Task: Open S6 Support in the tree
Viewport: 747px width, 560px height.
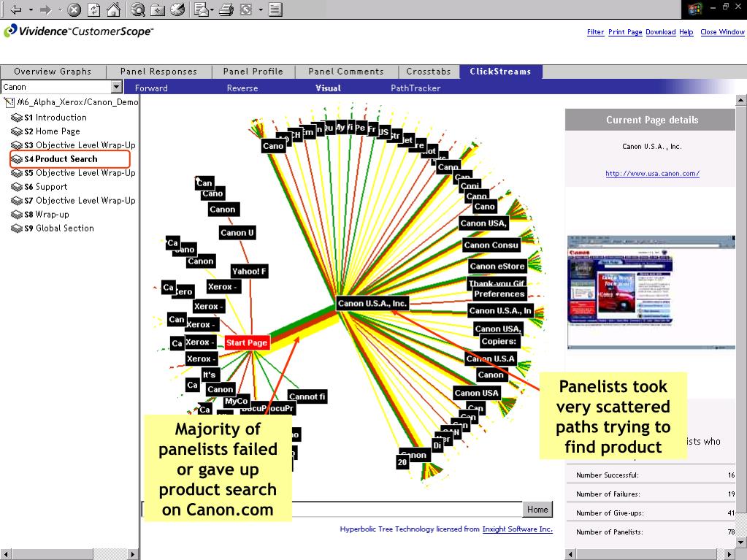Action: 46,187
